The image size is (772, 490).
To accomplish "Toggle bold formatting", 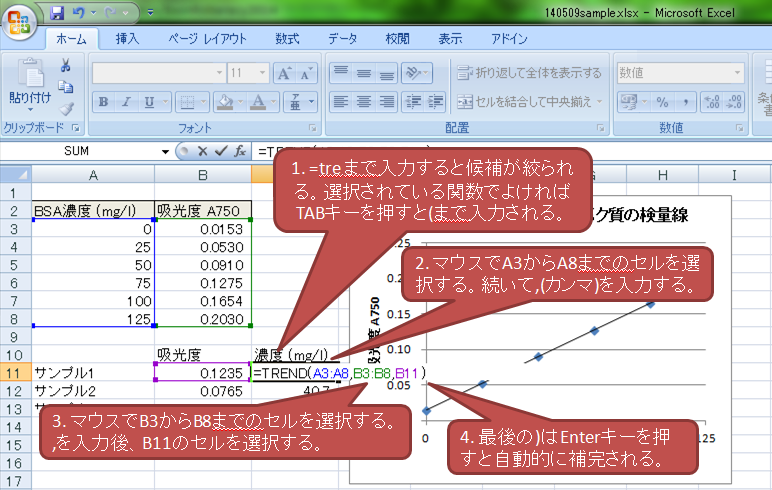I will click(x=103, y=102).
